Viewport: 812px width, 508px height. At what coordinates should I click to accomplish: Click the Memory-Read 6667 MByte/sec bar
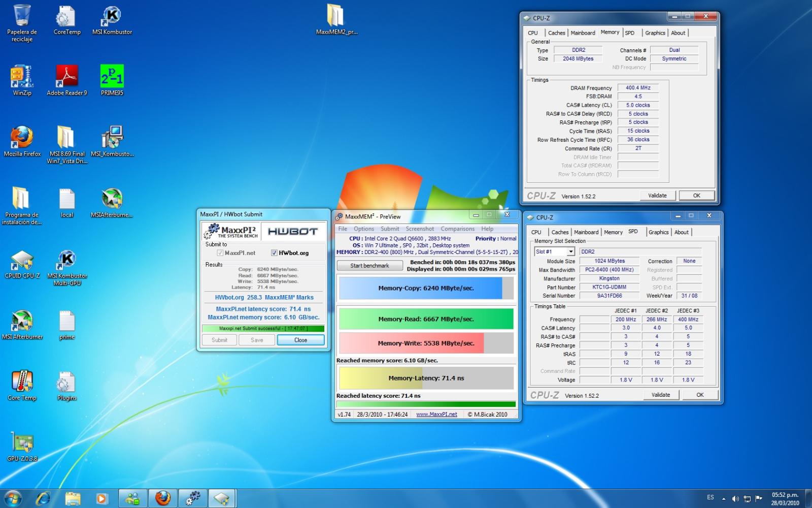426,319
